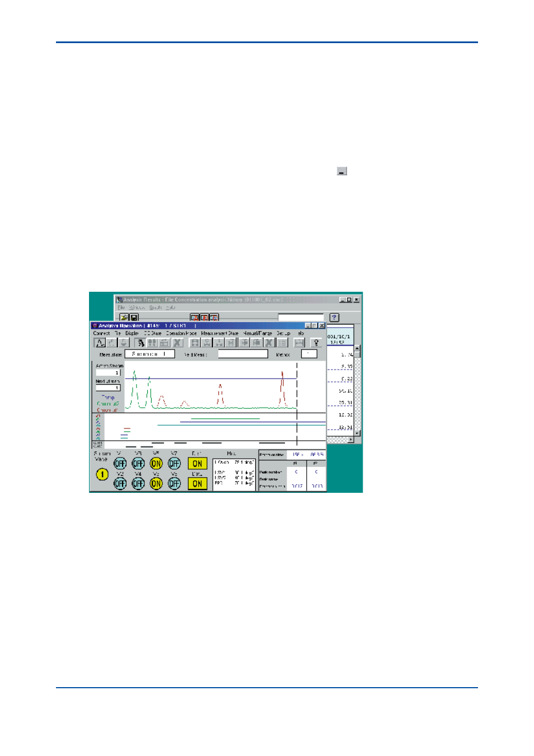534x756 pixels.
Task: Open the GC State menu
Action: 153,333
